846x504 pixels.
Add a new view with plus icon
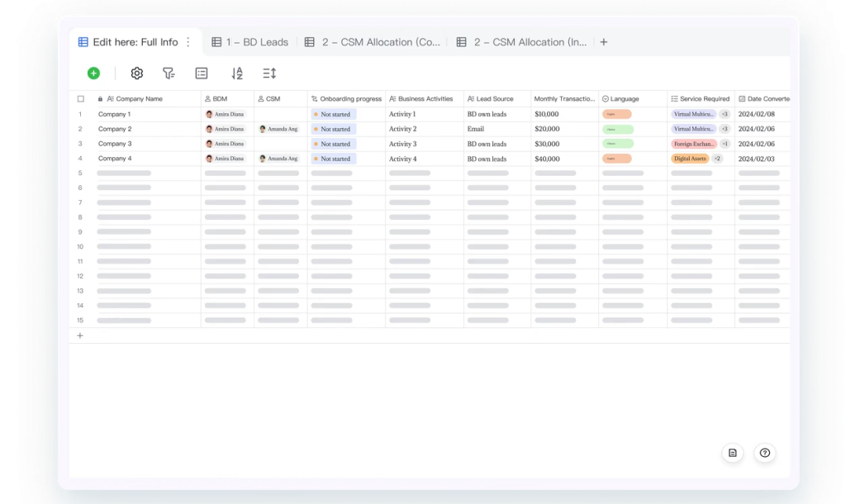604,41
